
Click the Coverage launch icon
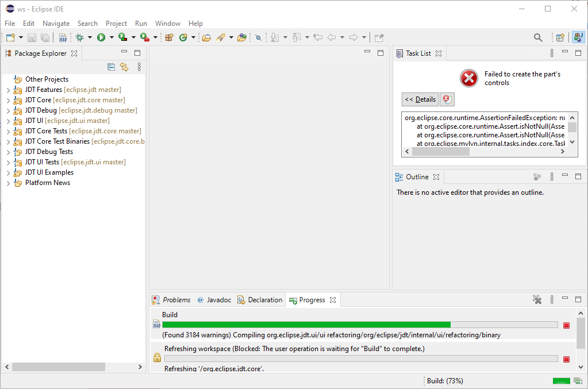122,37
